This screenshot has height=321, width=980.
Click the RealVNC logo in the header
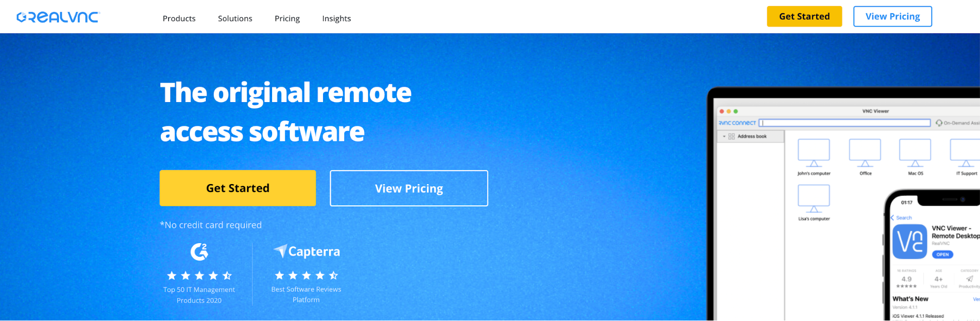58,17
